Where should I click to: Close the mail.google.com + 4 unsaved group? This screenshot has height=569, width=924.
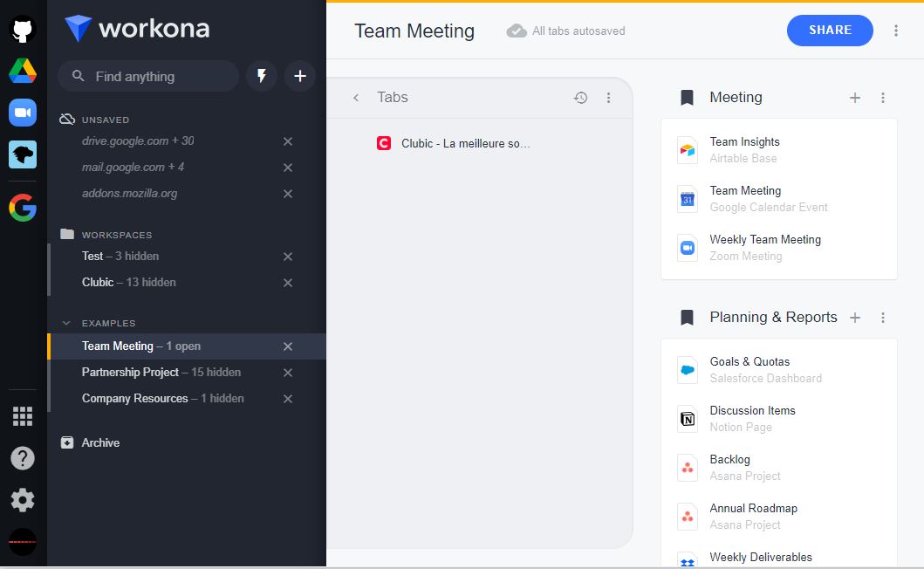(x=288, y=168)
